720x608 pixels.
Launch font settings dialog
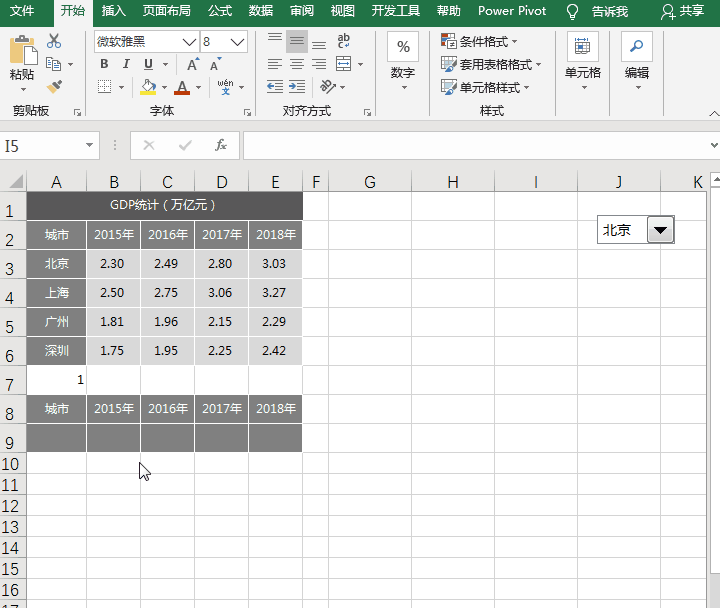pos(247,112)
